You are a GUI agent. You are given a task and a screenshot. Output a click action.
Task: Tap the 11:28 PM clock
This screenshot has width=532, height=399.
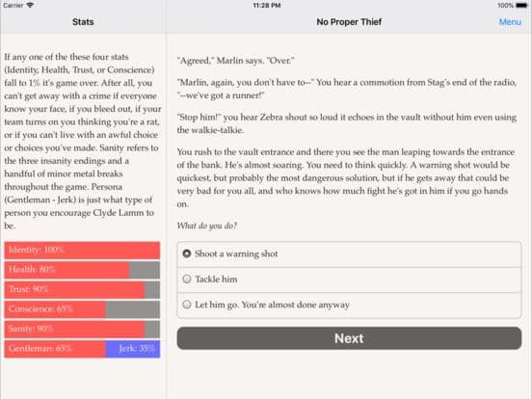click(267, 6)
